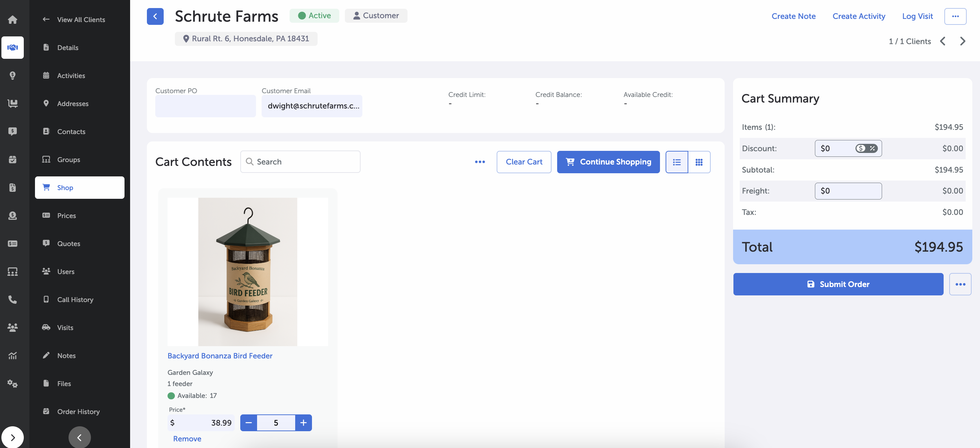This screenshot has width=980, height=448.
Task: Open the three-dot menu in header
Action: [x=955, y=16]
